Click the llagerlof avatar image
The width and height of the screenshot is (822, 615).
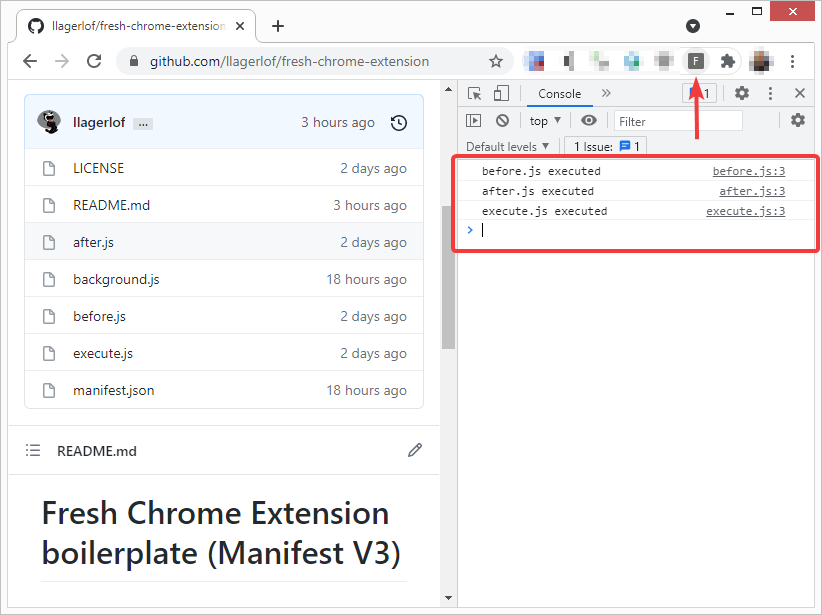pos(49,122)
